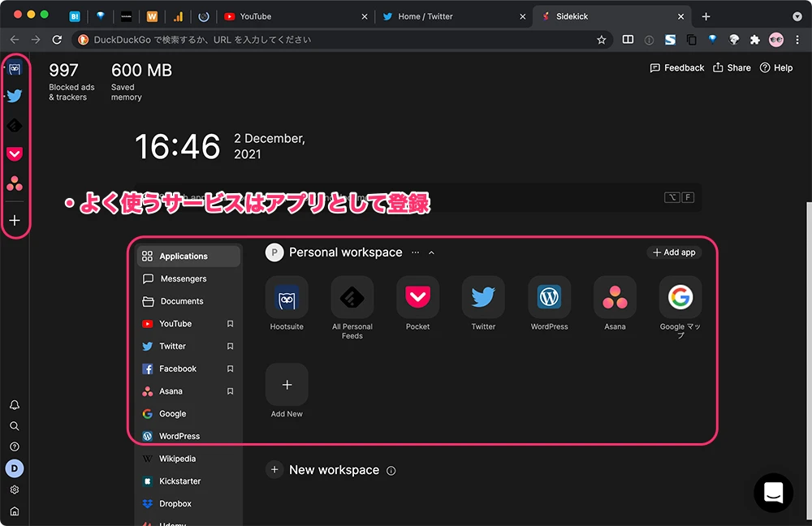Open the tab list dropdown arrow
This screenshot has width=812, height=526.
tap(797, 16)
